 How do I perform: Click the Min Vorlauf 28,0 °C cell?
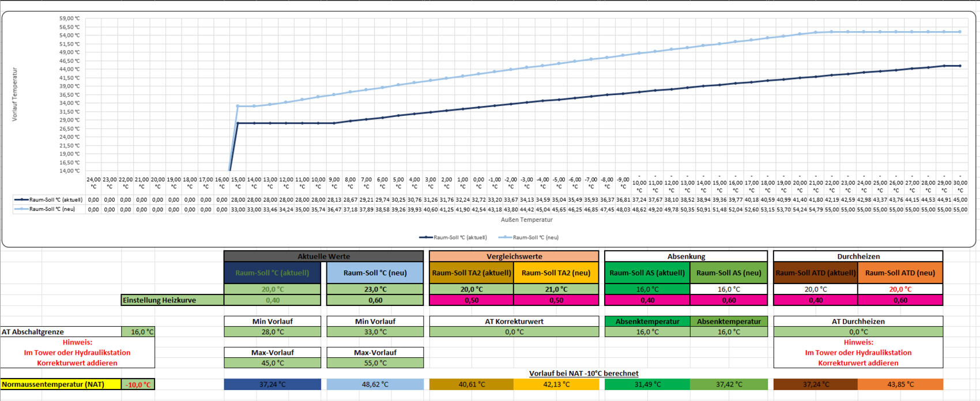pyautogui.click(x=272, y=332)
